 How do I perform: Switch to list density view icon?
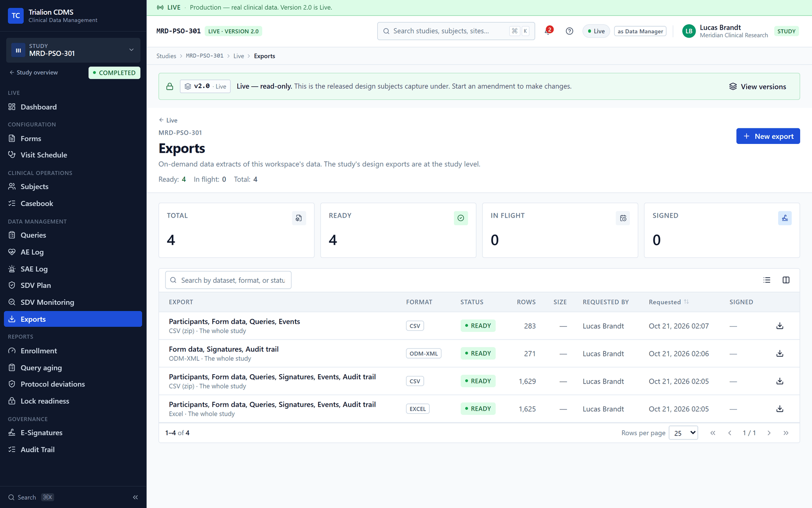[767, 280]
